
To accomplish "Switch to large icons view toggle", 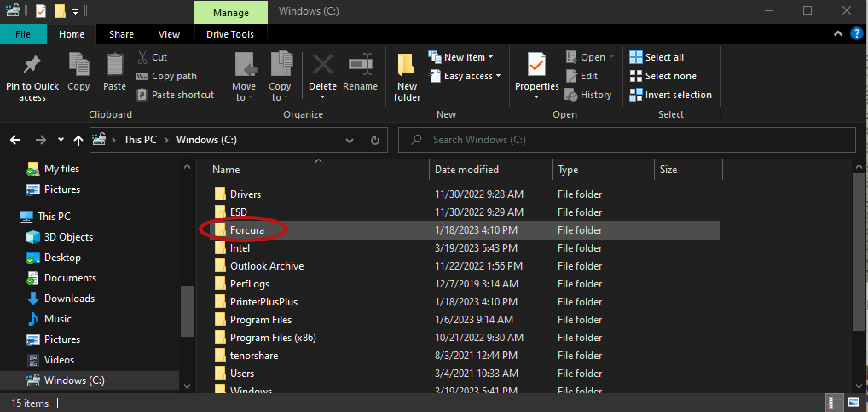I will pyautogui.click(x=852, y=403).
